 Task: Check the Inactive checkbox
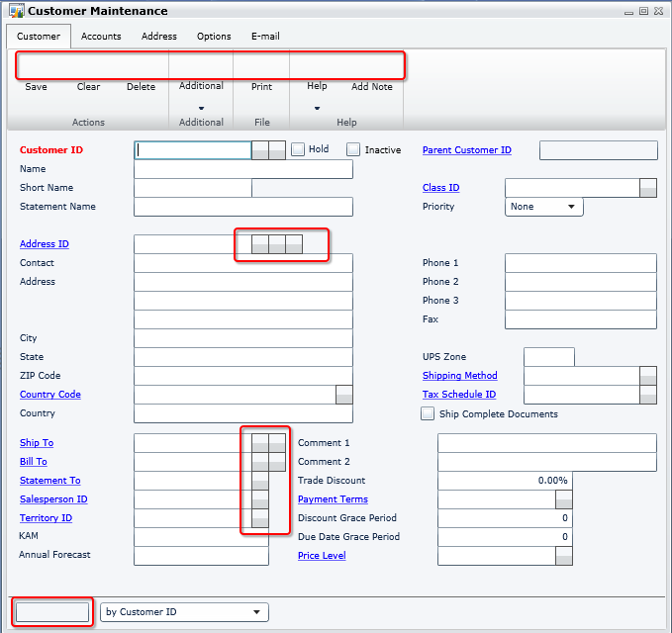click(353, 149)
